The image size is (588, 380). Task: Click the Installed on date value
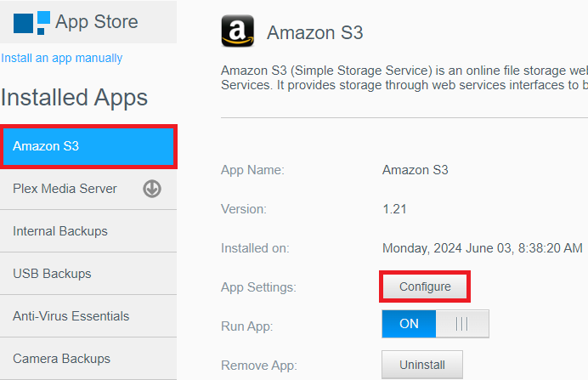coord(482,248)
